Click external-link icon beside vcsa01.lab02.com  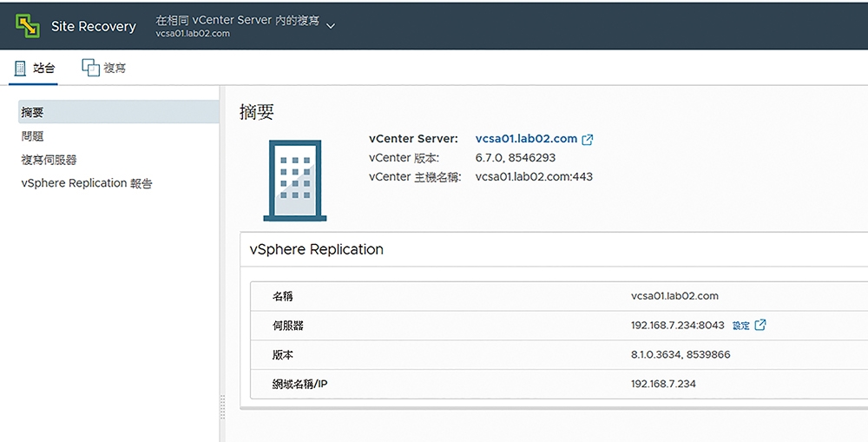tap(588, 139)
